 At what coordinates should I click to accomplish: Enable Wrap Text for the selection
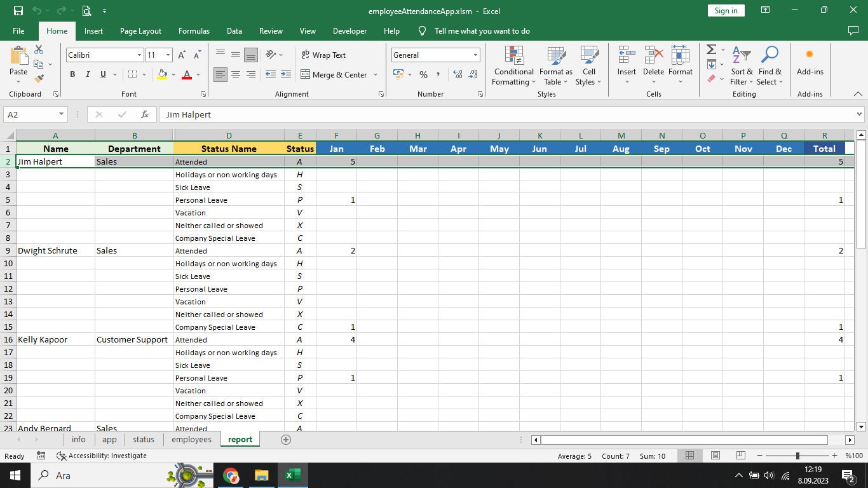tap(323, 55)
